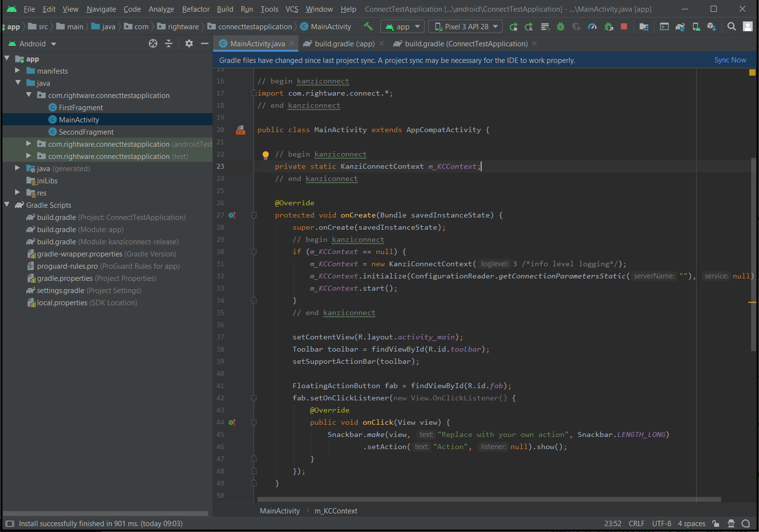759x532 pixels.
Task: Select SecondFragment in the project tree
Action: coord(86,132)
